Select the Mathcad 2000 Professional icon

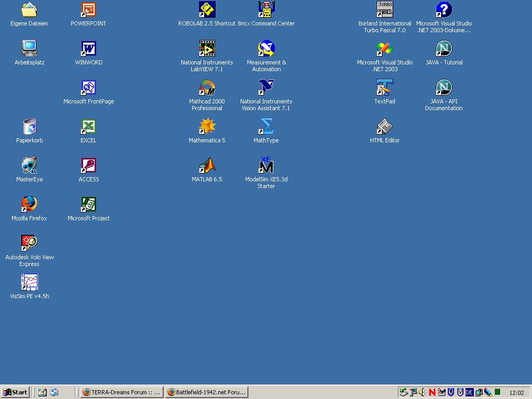point(207,87)
